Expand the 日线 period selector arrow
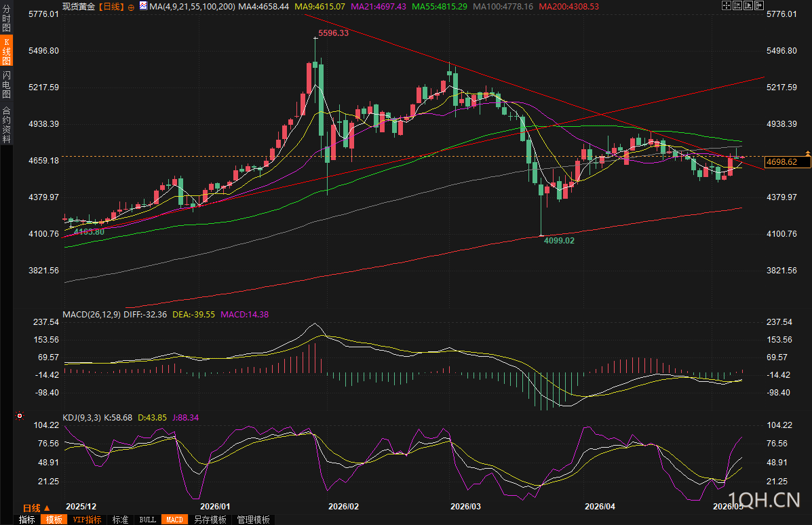 pos(47,508)
